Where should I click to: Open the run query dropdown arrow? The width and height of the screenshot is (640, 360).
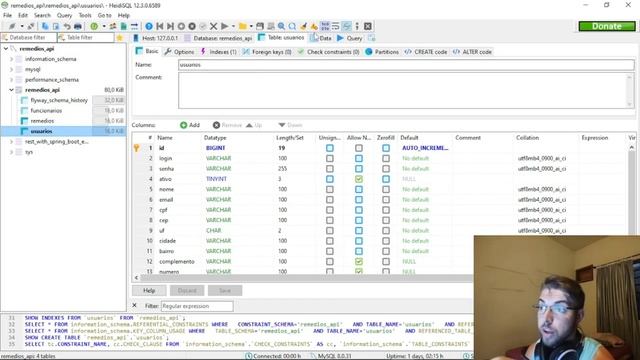[x=233, y=26]
